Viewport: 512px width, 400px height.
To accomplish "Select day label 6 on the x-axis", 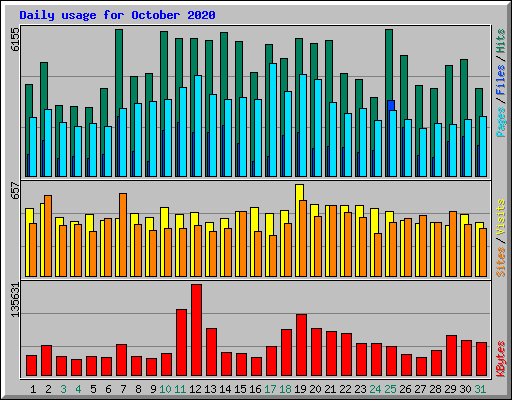I will point(108,389).
